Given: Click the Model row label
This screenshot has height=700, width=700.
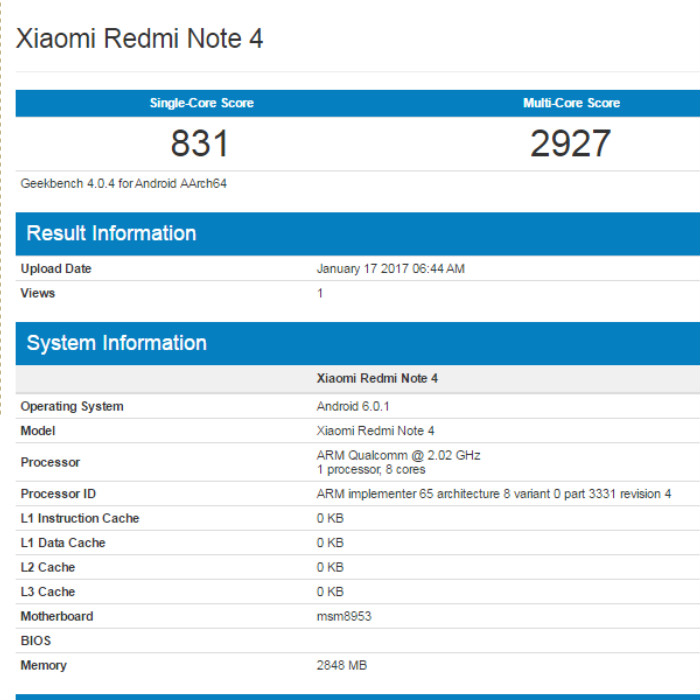Looking at the screenshot, I should (x=38, y=431).
